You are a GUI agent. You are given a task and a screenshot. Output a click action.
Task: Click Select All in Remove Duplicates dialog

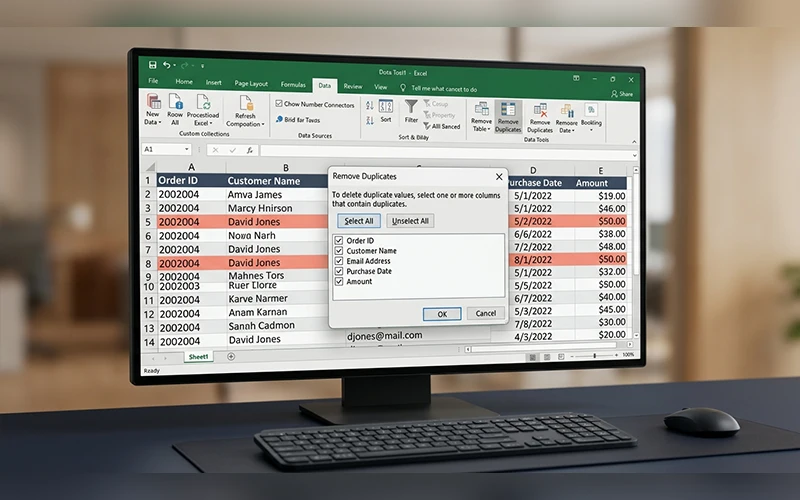pyautogui.click(x=359, y=221)
